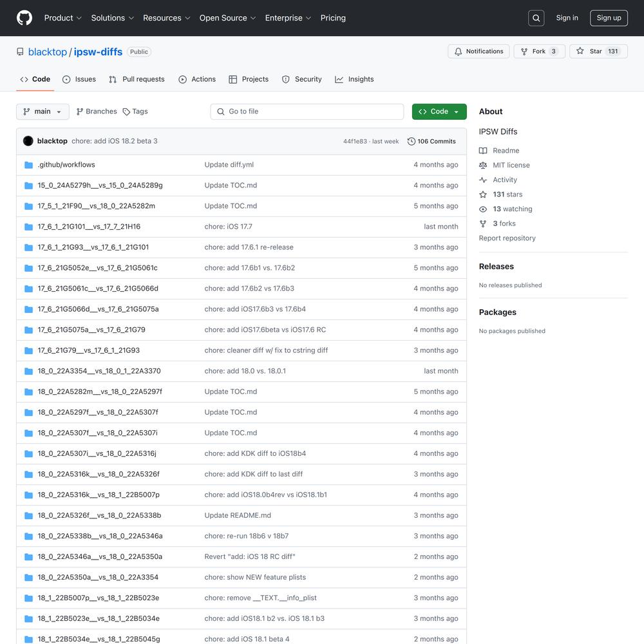Click the fork icon in Fork button
644x644 pixels.
coord(524,52)
